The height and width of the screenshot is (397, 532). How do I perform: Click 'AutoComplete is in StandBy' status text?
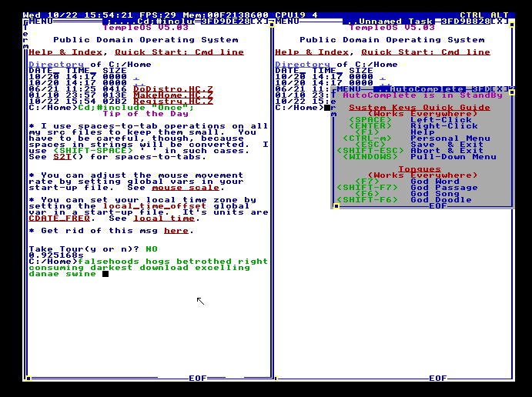423,95
